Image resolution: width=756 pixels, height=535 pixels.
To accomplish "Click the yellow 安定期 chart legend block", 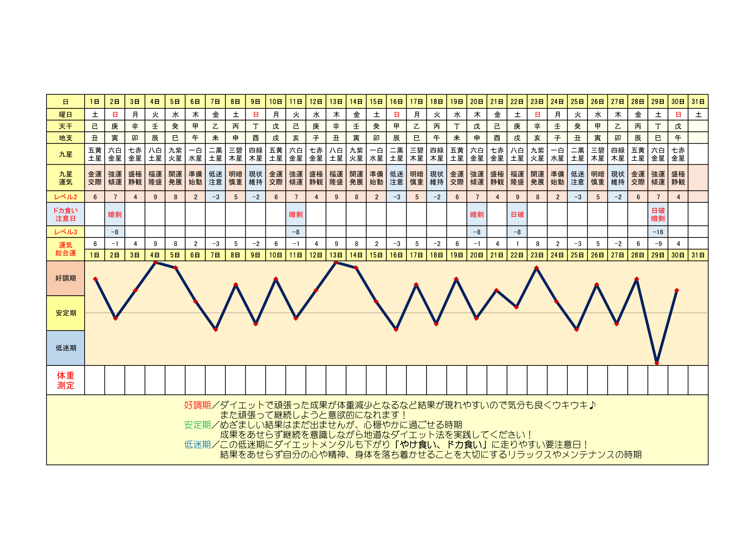I will coord(66,313).
